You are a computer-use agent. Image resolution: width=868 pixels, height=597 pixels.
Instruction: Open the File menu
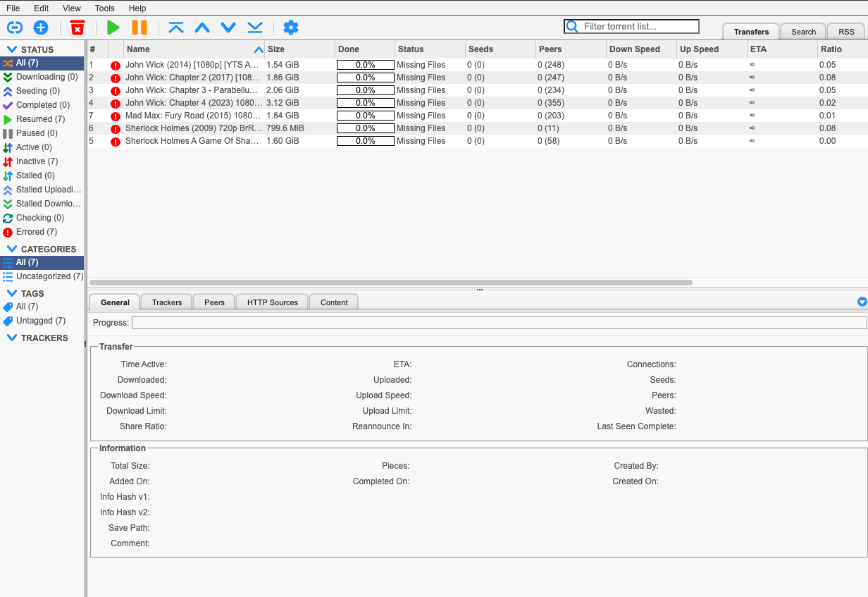13,8
